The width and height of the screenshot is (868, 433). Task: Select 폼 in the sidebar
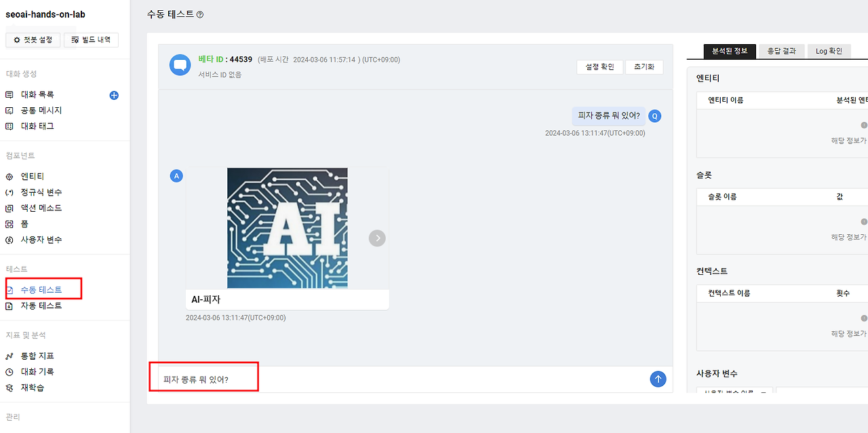(x=25, y=224)
